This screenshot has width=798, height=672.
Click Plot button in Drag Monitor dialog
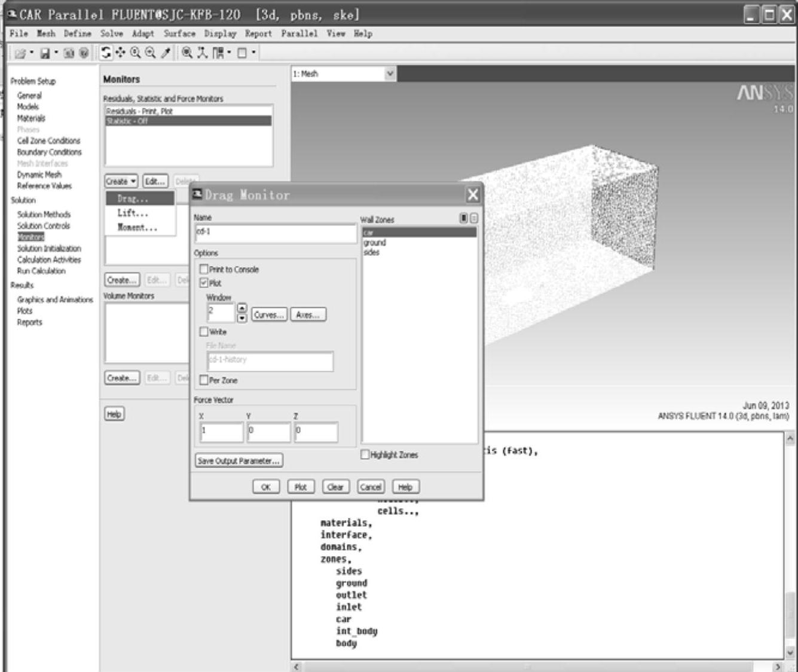[x=301, y=487]
